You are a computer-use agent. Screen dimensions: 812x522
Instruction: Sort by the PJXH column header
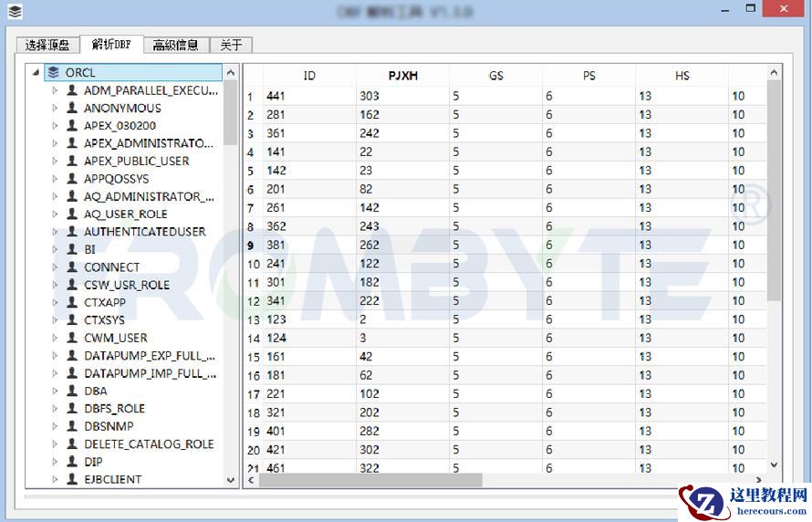point(403,76)
